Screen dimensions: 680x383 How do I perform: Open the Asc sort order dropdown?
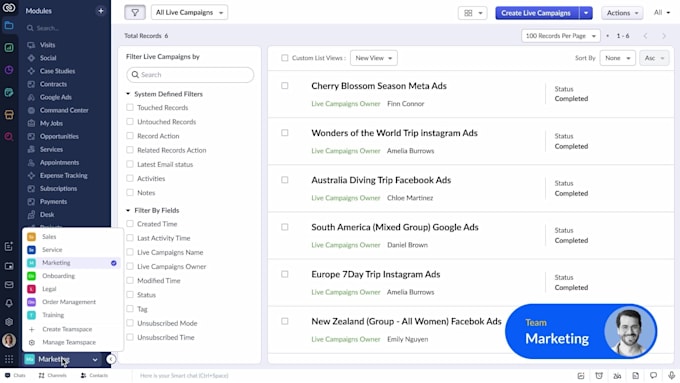click(x=654, y=58)
